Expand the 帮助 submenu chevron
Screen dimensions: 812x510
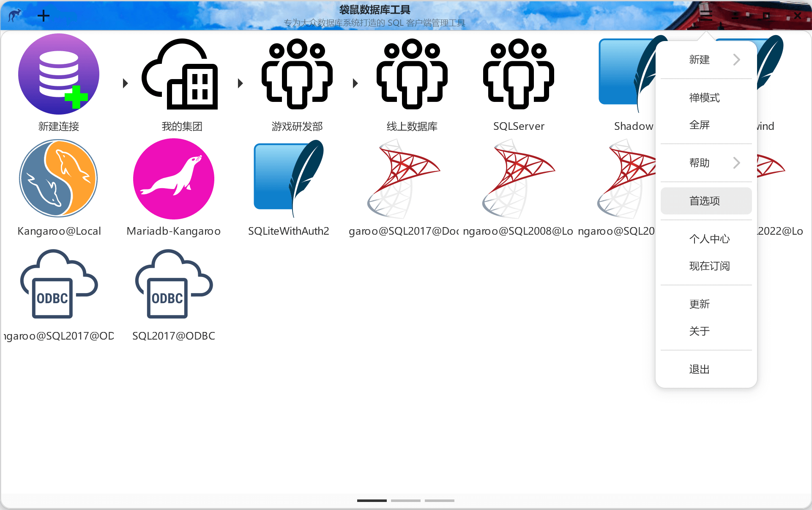pyautogui.click(x=737, y=163)
